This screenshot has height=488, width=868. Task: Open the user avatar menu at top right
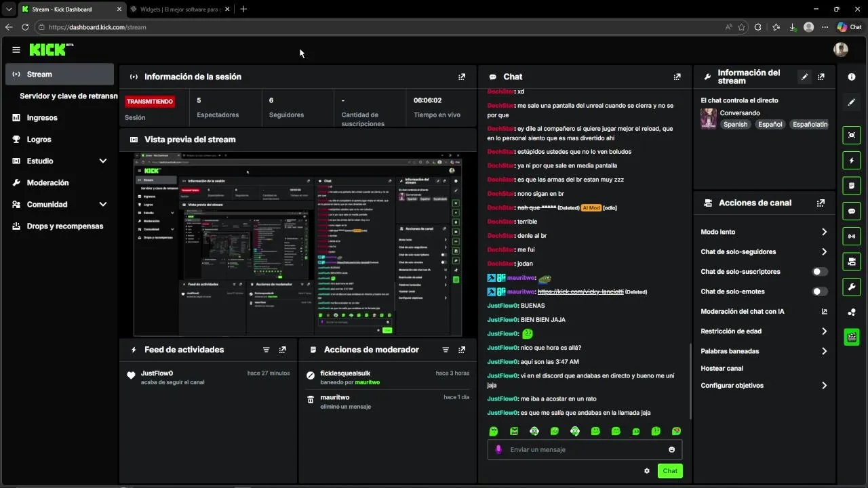pyautogui.click(x=841, y=49)
